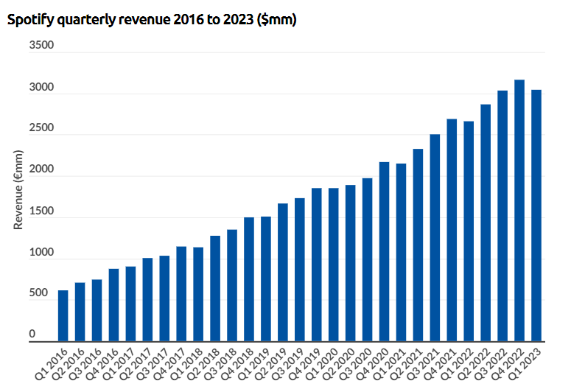Click the Q2 2020 x-axis label

(x=339, y=364)
